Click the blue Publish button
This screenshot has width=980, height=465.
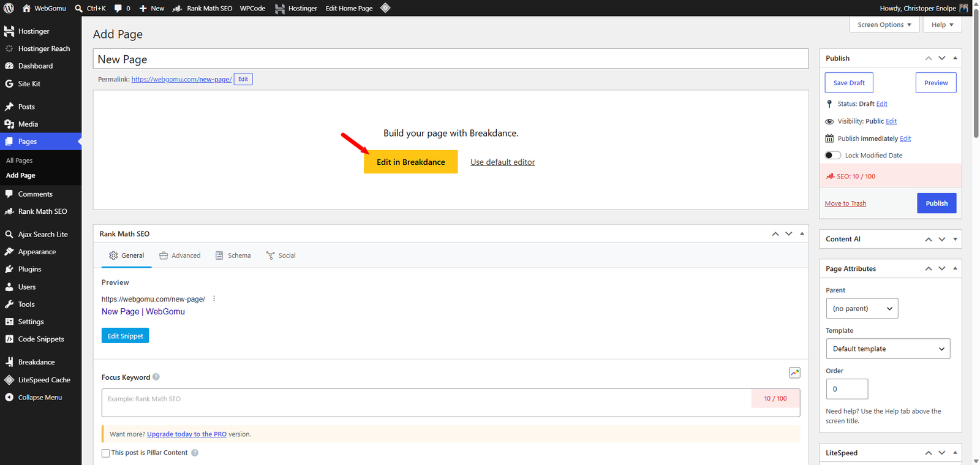937,203
